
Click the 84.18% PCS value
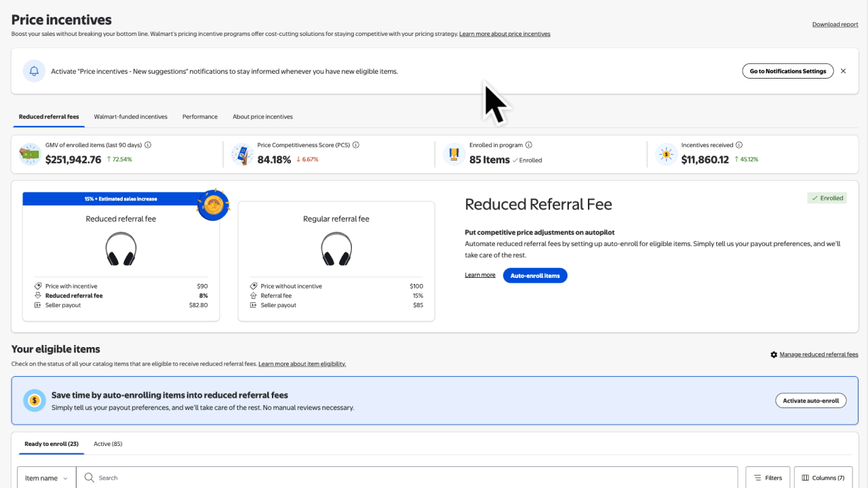(275, 160)
